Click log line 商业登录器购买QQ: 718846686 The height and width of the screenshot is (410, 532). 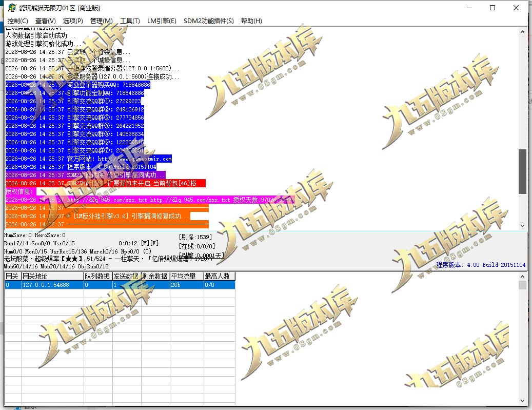point(77,85)
